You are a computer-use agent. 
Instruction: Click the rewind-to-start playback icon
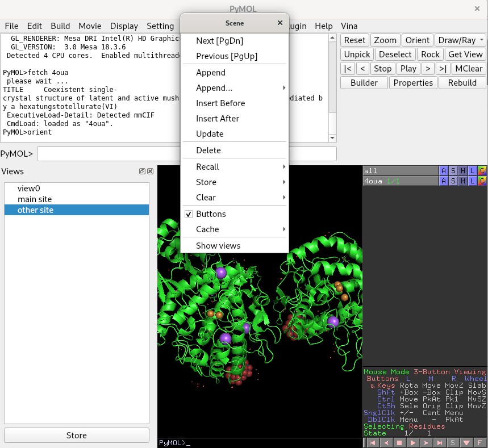coord(372,442)
